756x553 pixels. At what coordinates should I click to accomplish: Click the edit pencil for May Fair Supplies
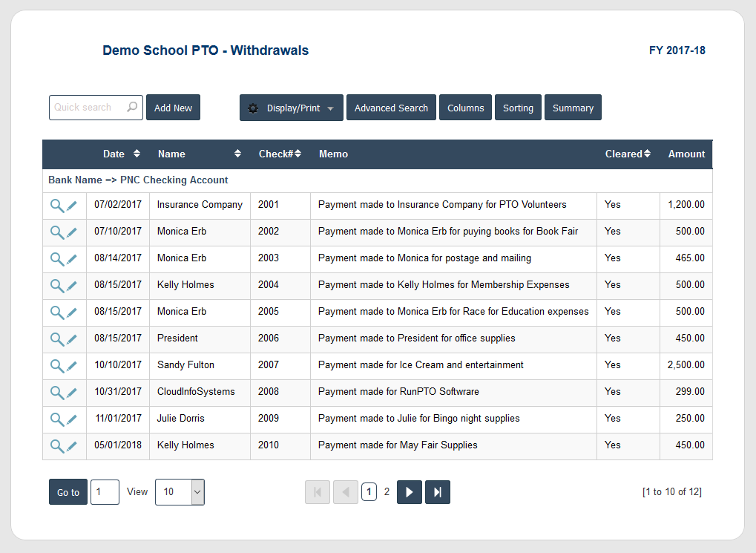pyautogui.click(x=72, y=445)
